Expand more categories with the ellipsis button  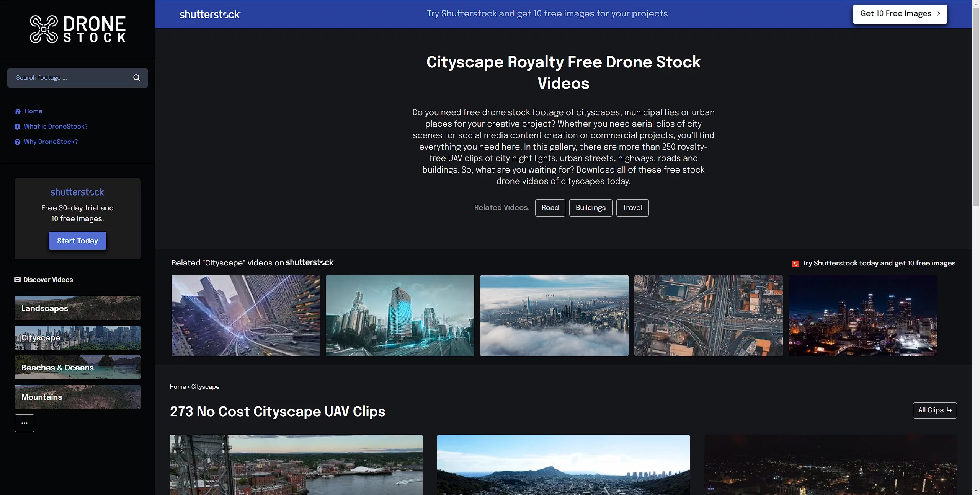[x=24, y=423]
